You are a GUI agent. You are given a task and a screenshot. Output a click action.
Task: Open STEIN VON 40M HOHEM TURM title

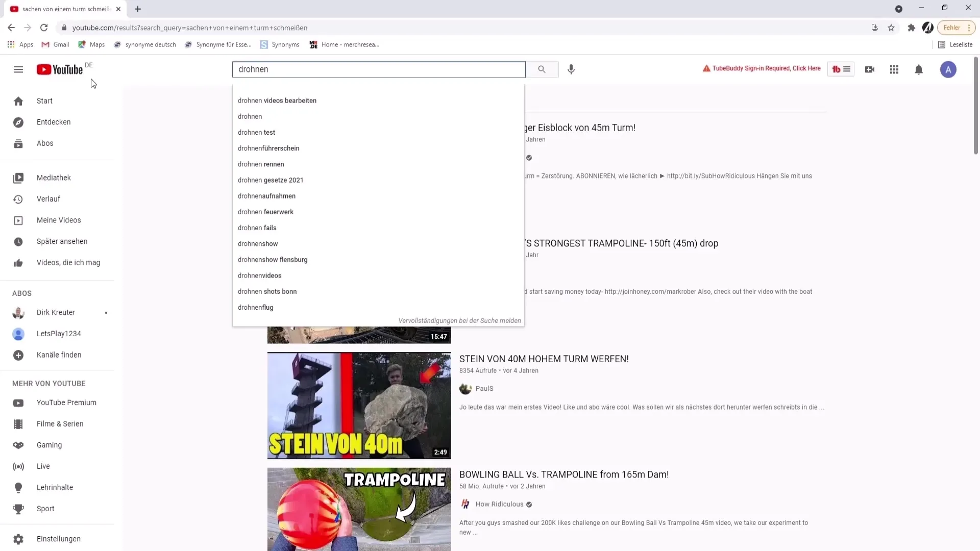point(544,359)
